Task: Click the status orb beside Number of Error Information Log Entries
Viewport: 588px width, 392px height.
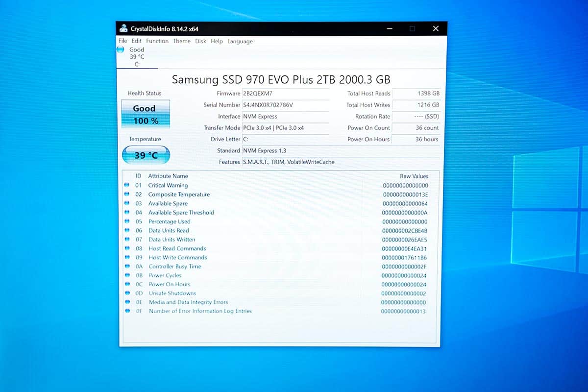Action: [x=127, y=311]
